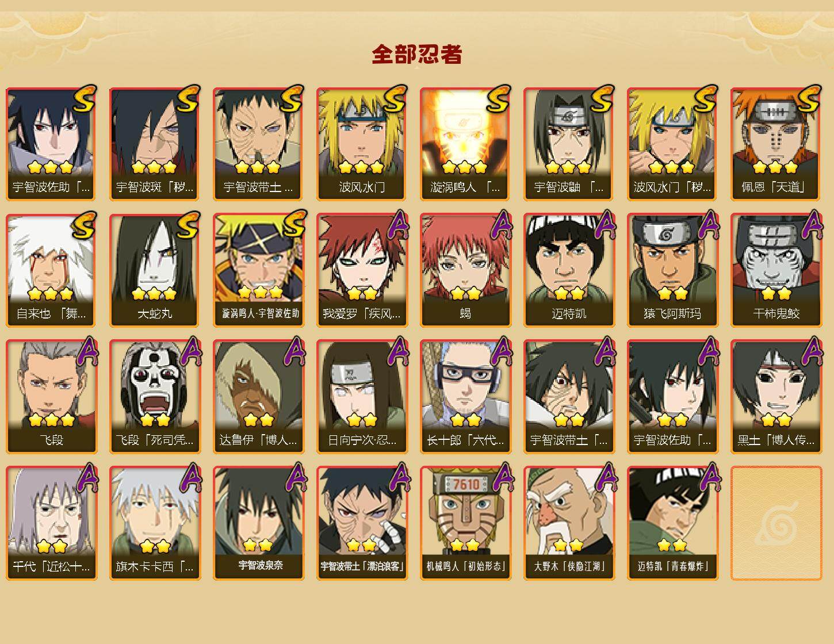Select the 猿飞阿斯玛 character card

[x=672, y=270]
